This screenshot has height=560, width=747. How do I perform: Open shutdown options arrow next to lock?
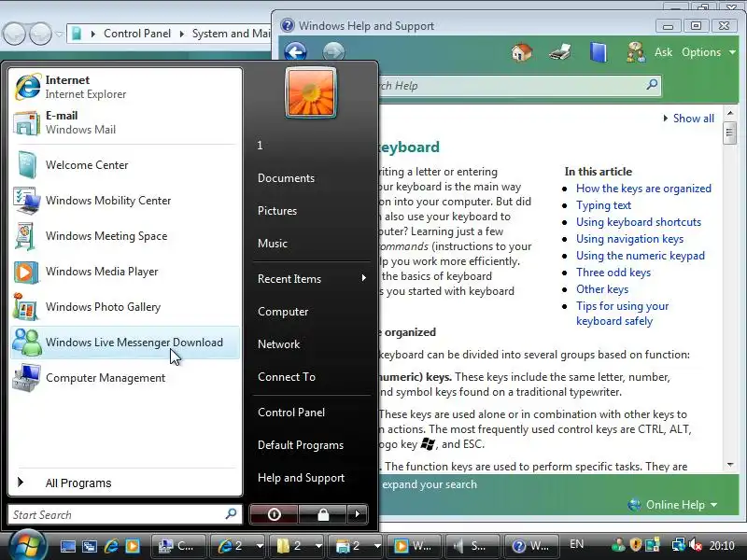pyautogui.click(x=358, y=514)
